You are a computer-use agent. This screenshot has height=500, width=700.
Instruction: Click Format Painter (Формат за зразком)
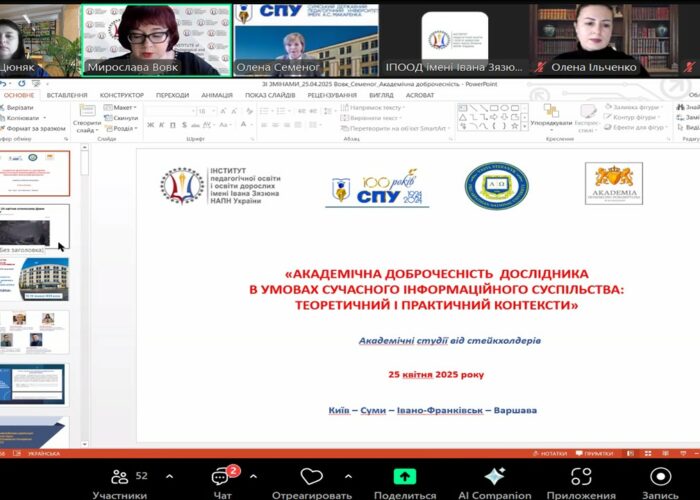[x=36, y=129]
